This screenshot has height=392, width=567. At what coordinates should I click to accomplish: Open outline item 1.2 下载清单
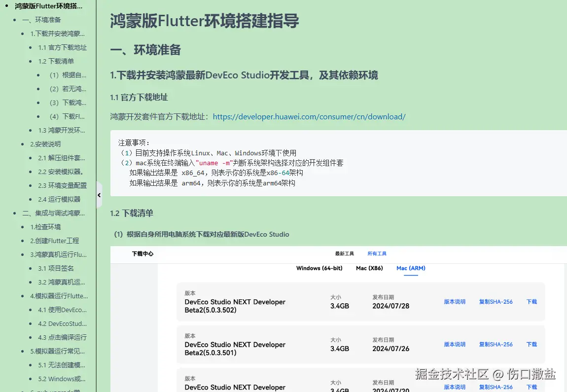56,61
